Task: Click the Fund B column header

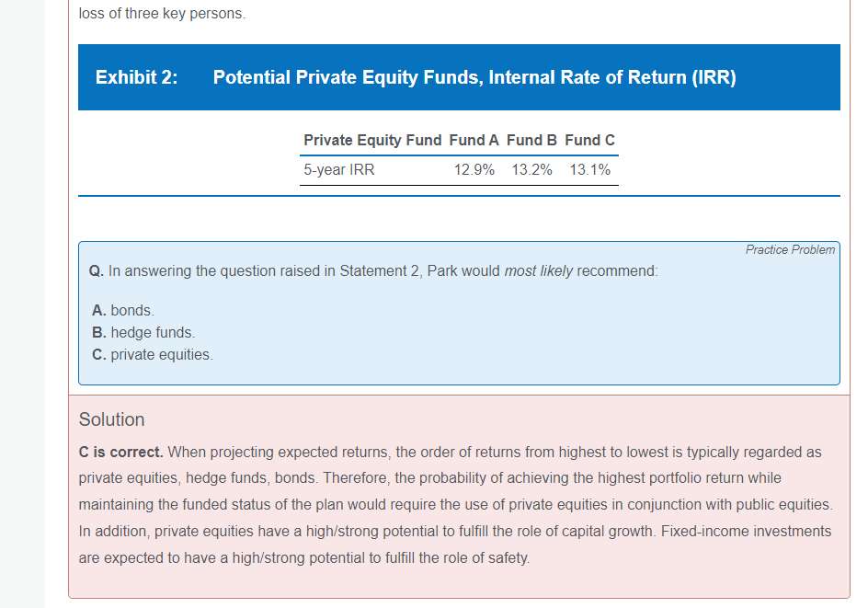Action: tap(531, 141)
